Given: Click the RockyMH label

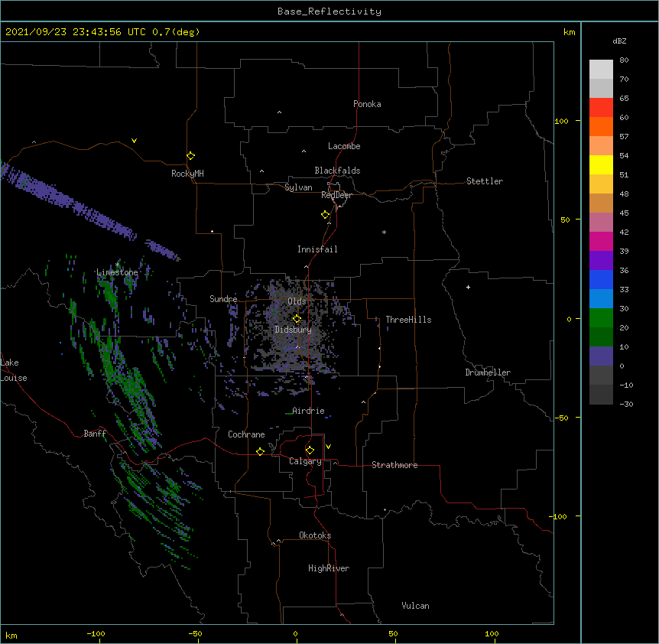Looking at the screenshot, I should coord(187,174).
